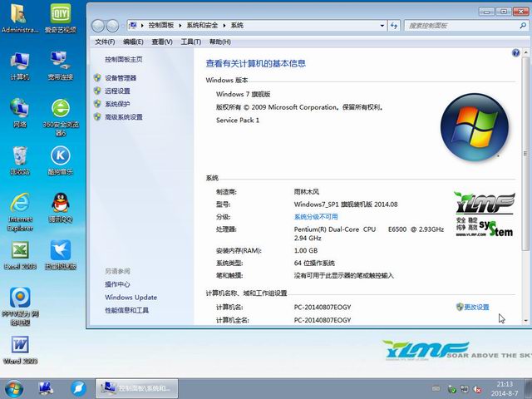Go to 控制面板主页 link
The height and width of the screenshot is (399, 532).
124,59
